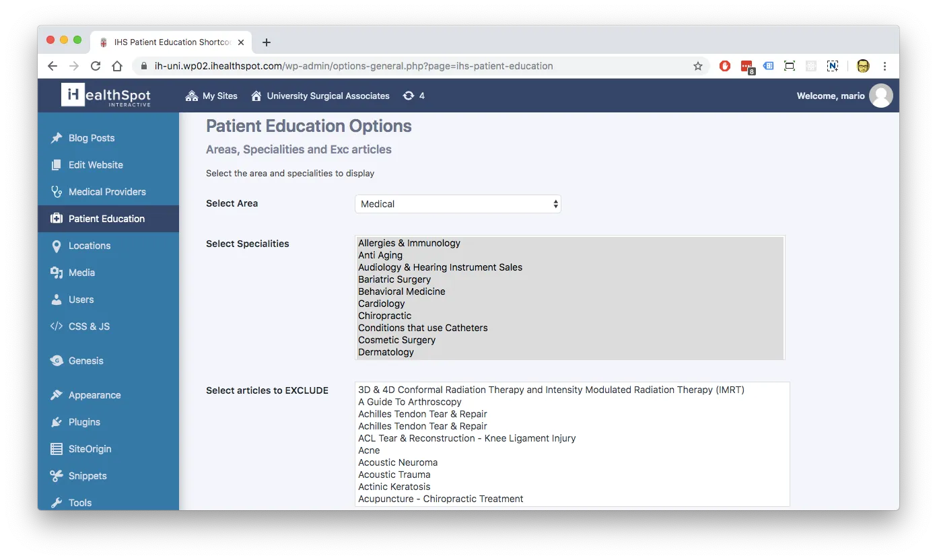This screenshot has width=937, height=560.
Task: Exclude the Acne article
Action: point(572,450)
